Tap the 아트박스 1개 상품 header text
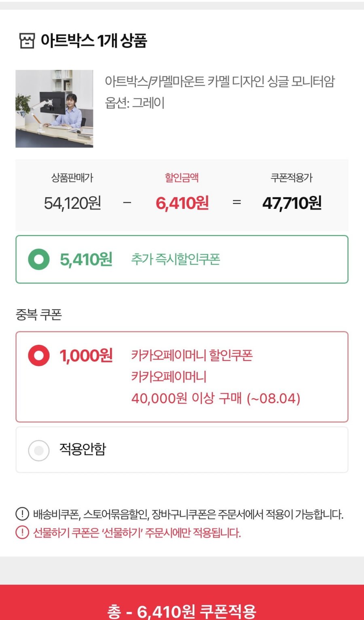Viewport: 364px width, 620px height. click(x=94, y=40)
